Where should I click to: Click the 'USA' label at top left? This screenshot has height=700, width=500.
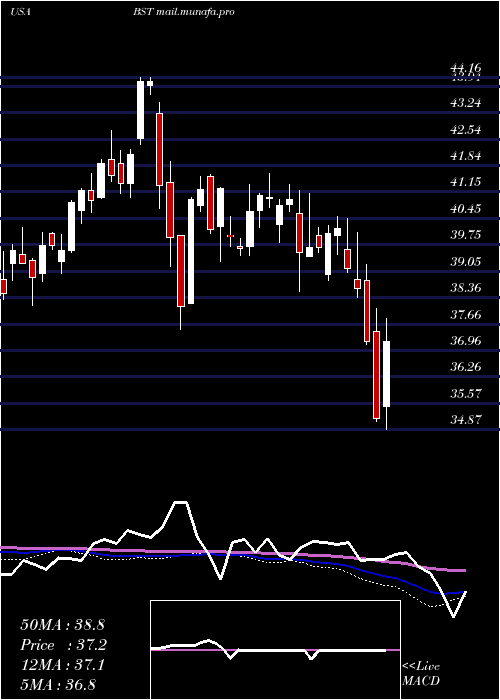pyautogui.click(x=20, y=12)
